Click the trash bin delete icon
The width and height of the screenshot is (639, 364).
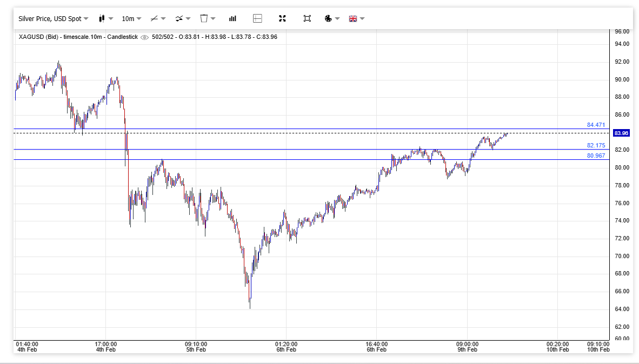[x=207, y=18]
